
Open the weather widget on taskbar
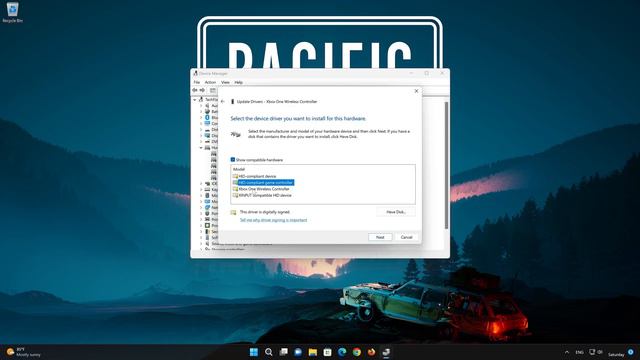(24, 352)
